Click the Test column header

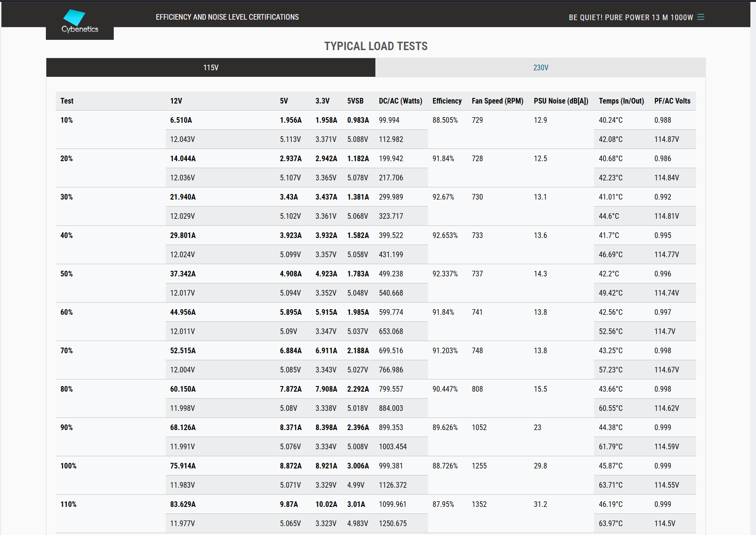(67, 101)
